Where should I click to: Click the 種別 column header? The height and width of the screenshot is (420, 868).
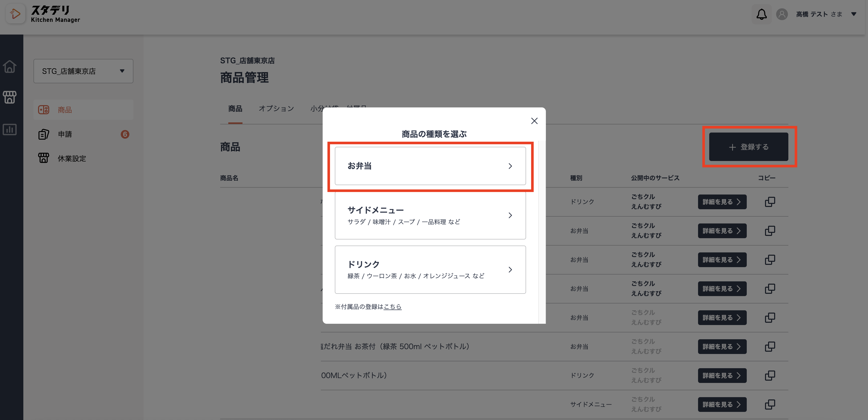click(x=576, y=178)
